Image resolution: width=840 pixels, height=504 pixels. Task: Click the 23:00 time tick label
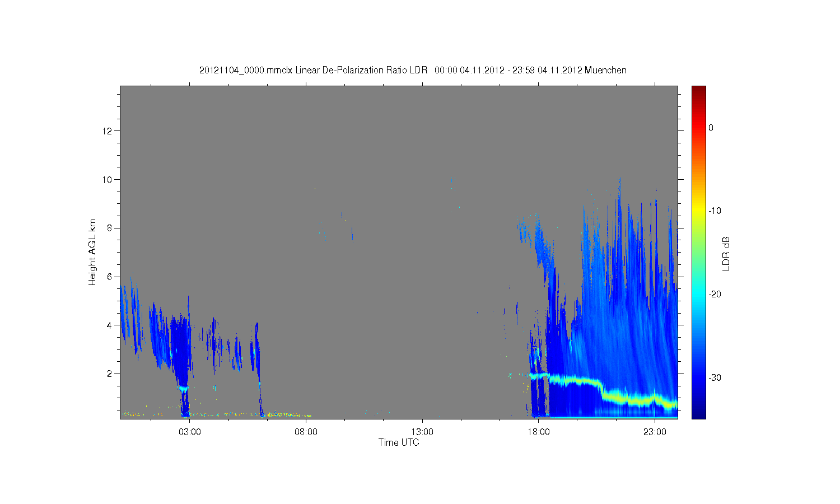click(655, 432)
